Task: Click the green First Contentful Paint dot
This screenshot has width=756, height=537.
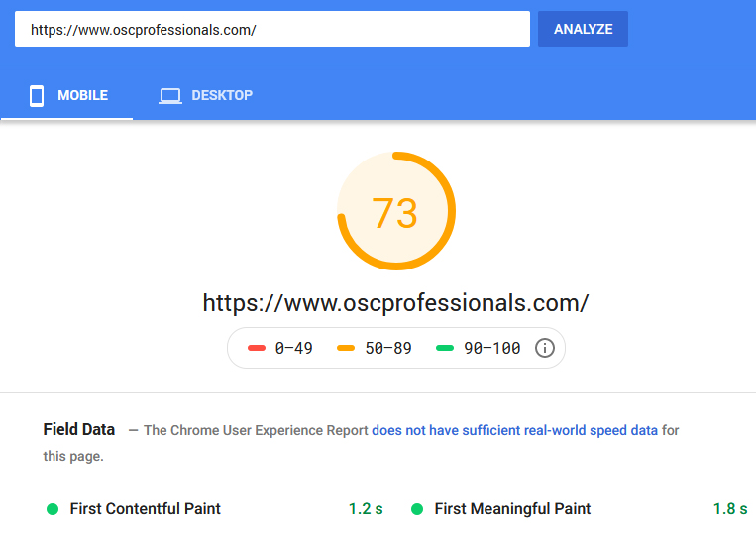Action: pos(53,509)
